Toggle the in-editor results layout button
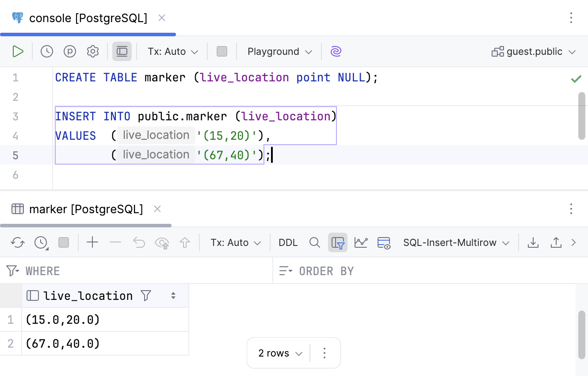 pos(122,51)
